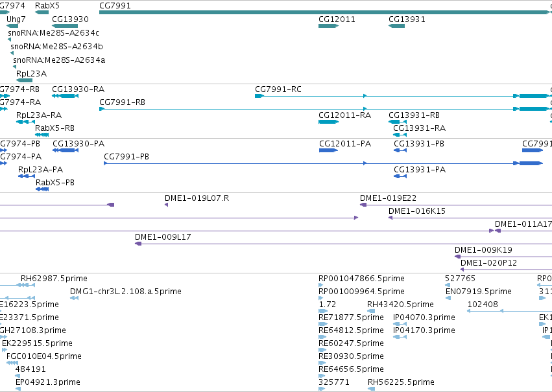The height and width of the screenshot is (392, 552).
Task: Select the RE64812.5prime label
Action: 352,331
